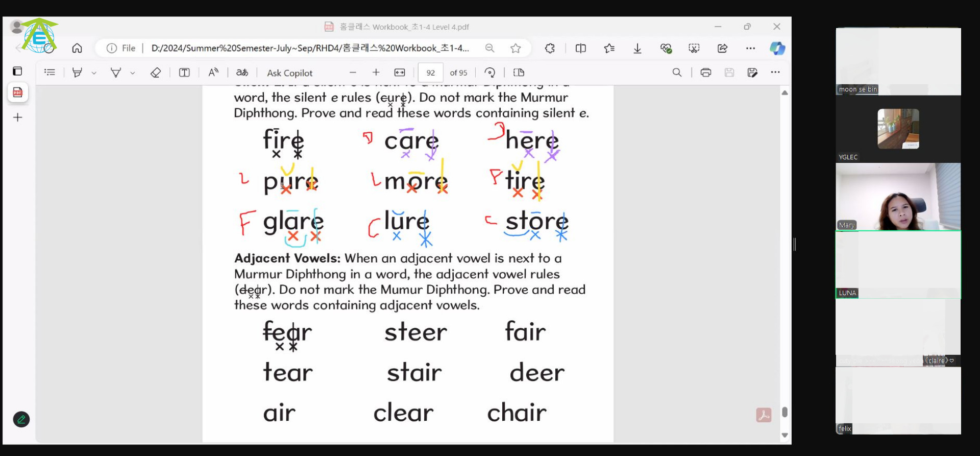Screen dimensions: 980x456
Task: Open the favorites list
Action: tap(609, 48)
